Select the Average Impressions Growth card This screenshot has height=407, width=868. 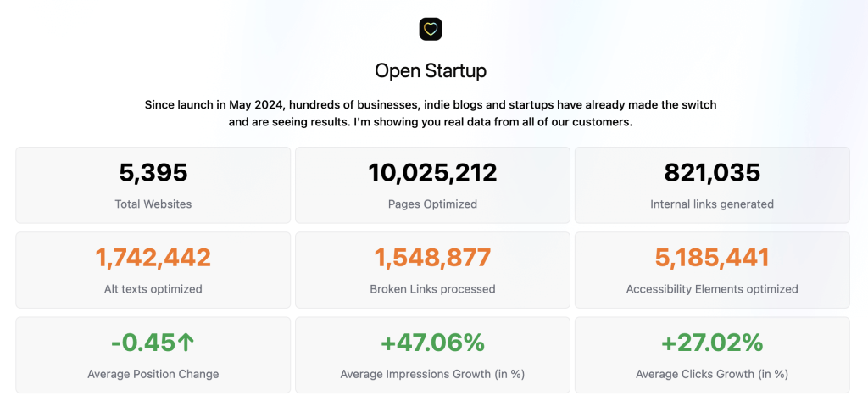pos(433,355)
